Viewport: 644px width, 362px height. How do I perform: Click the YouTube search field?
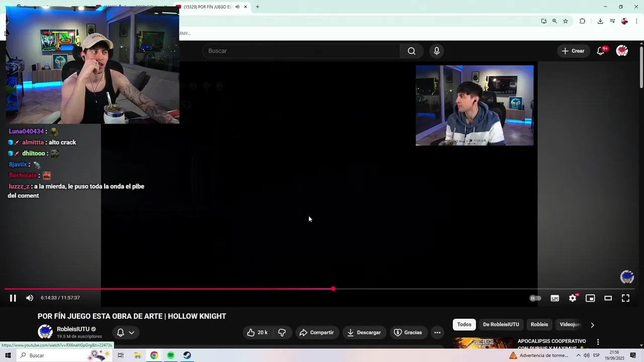click(x=301, y=51)
